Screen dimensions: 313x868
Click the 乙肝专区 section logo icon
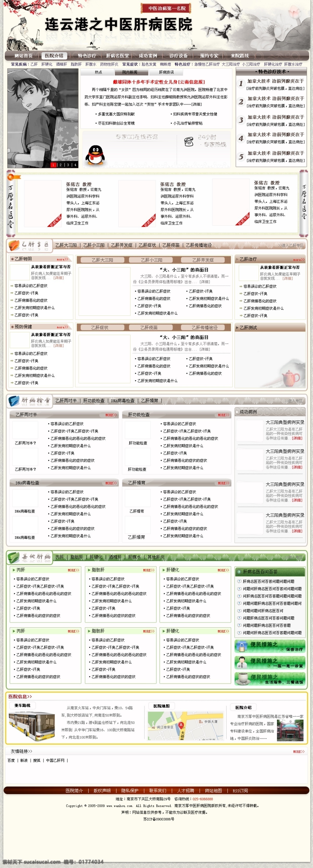tap(14, 245)
